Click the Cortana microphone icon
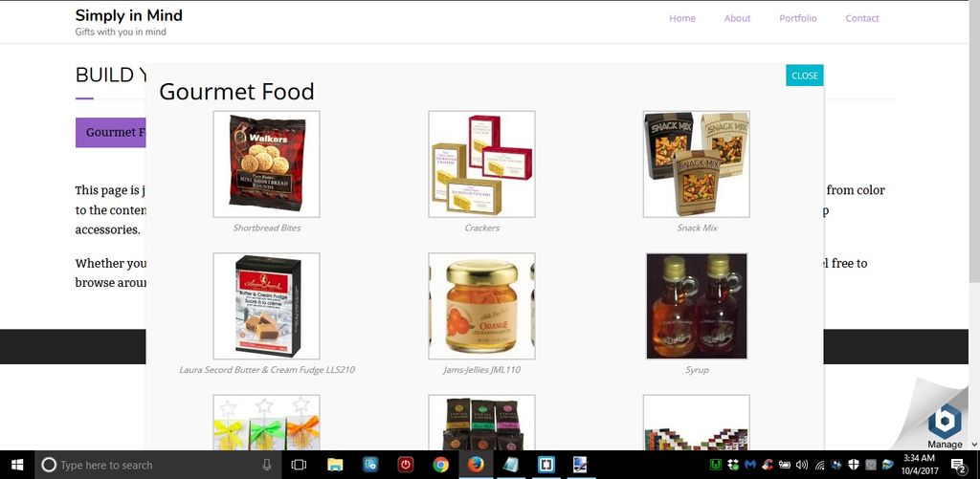 click(267, 465)
